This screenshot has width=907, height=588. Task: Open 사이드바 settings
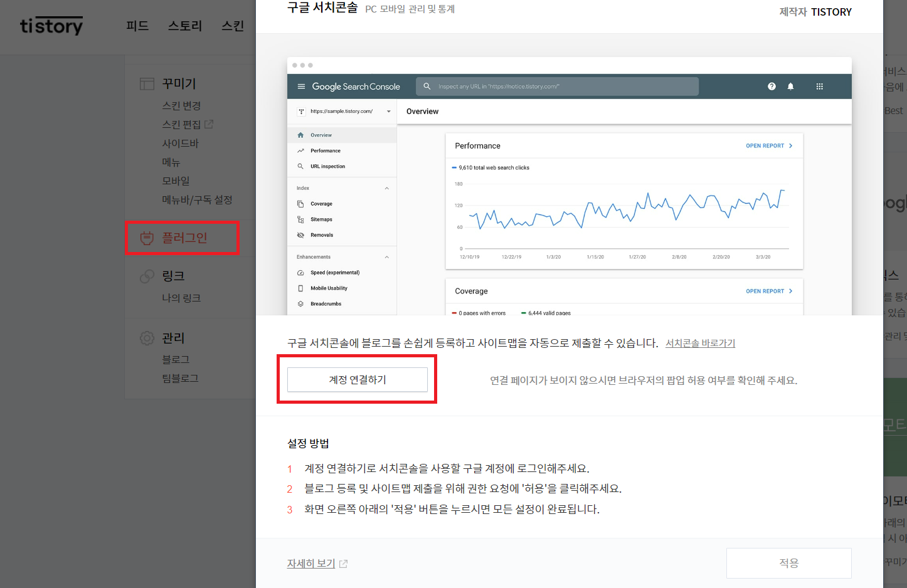click(180, 144)
